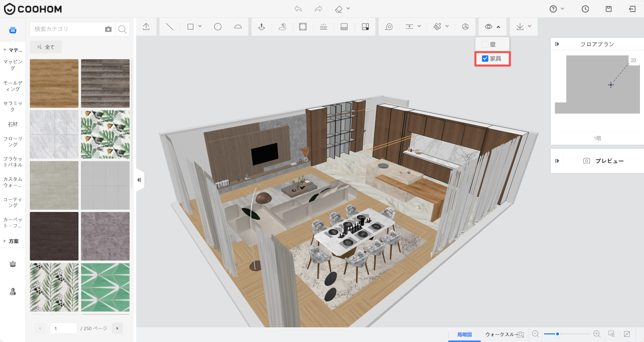Collapse the マテ... category tree section
The image size is (644, 342).
tap(5, 50)
